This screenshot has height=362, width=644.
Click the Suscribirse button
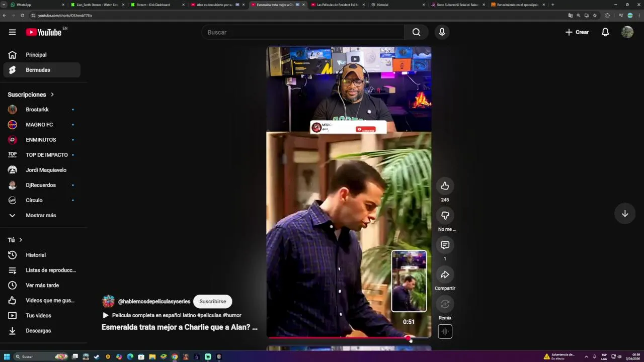tap(212, 301)
